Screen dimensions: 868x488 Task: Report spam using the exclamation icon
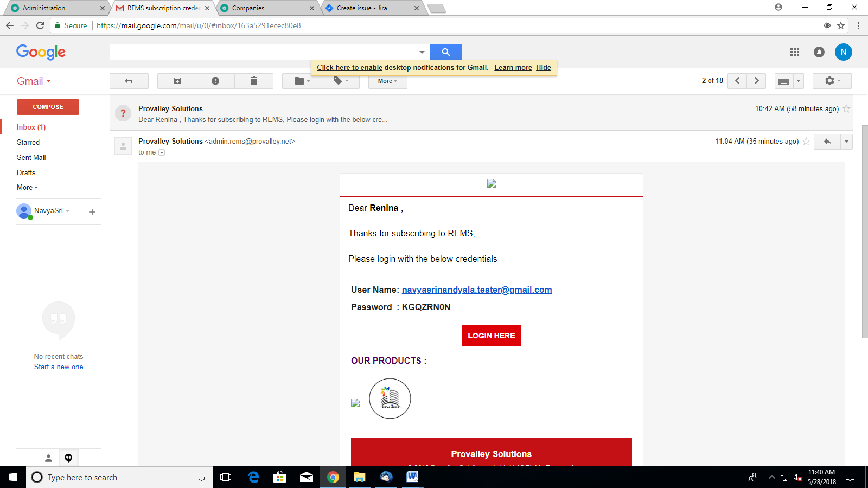point(215,81)
